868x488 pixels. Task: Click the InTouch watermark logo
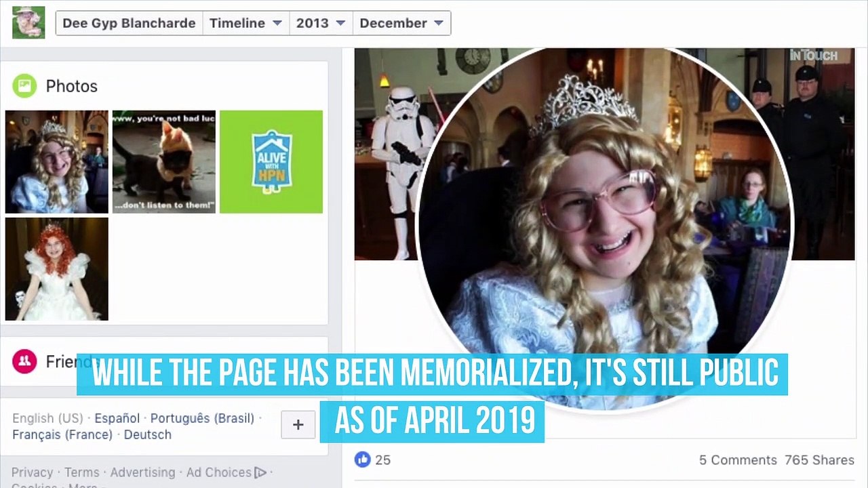coord(814,56)
